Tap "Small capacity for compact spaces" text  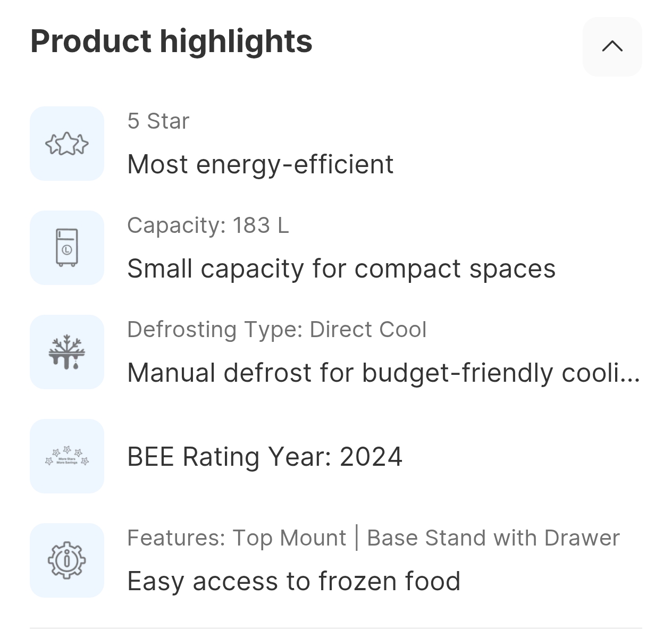341,269
